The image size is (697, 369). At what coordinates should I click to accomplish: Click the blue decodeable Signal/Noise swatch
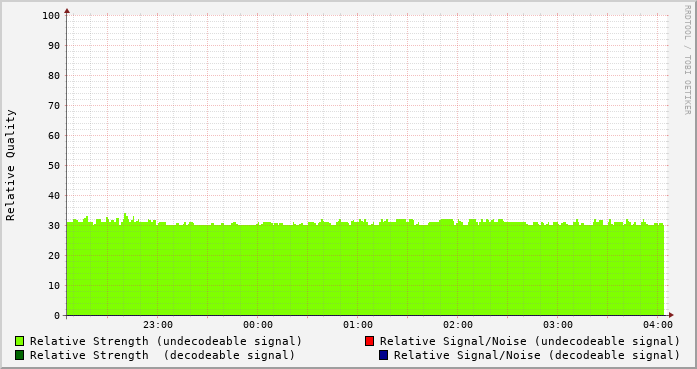[384, 355]
